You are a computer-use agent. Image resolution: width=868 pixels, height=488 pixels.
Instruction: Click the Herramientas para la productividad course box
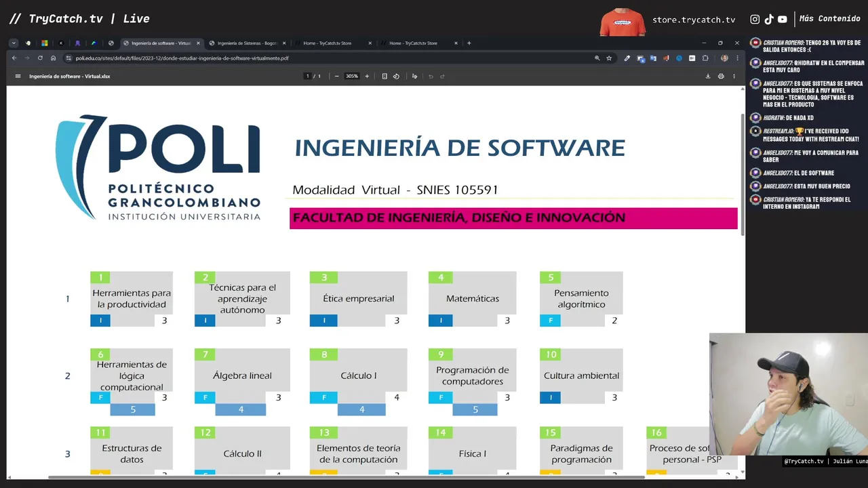(x=132, y=299)
